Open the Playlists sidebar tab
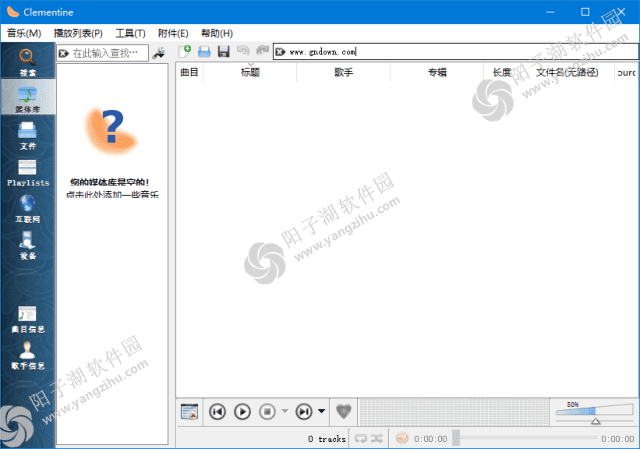 pos(28,172)
